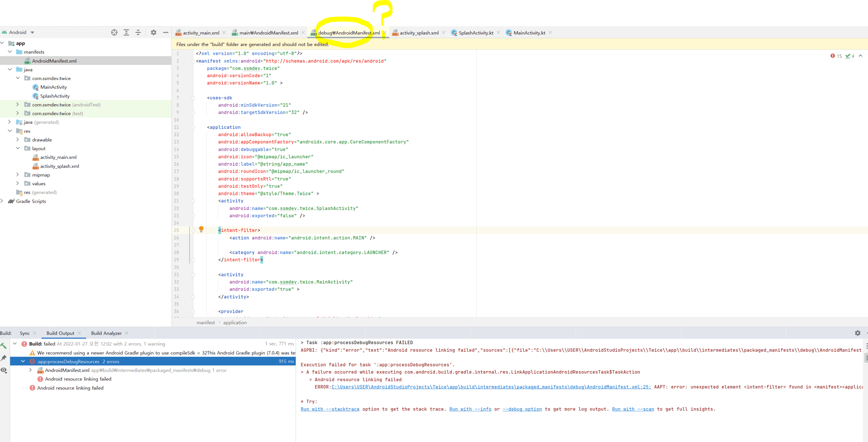Viewport: 868px width, 442px height.
Task: Open Project panel gear options
Action: click(153, 32)
